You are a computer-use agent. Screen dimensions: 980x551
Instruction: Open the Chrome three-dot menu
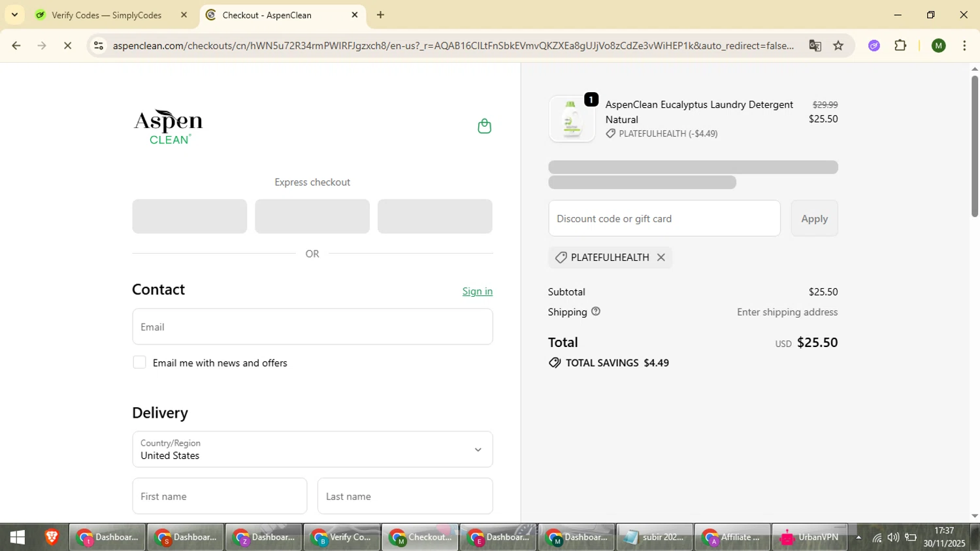pos(965,46)
